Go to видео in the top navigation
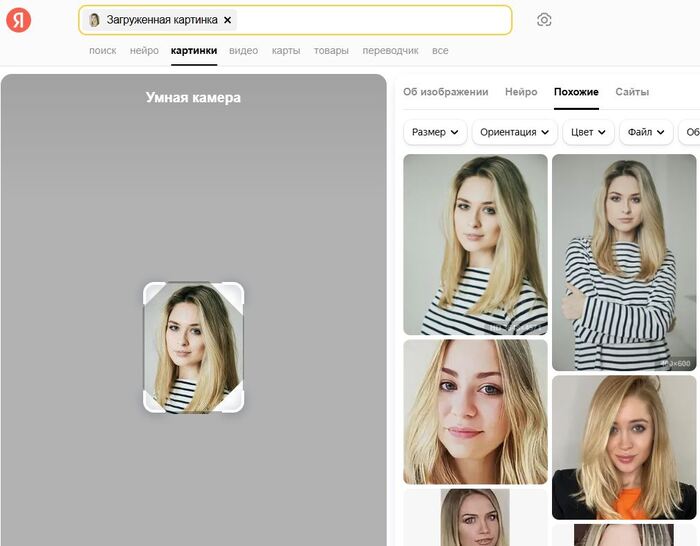Image resolution: width=700 pixels, height=546 pixels. click(243, 51)
